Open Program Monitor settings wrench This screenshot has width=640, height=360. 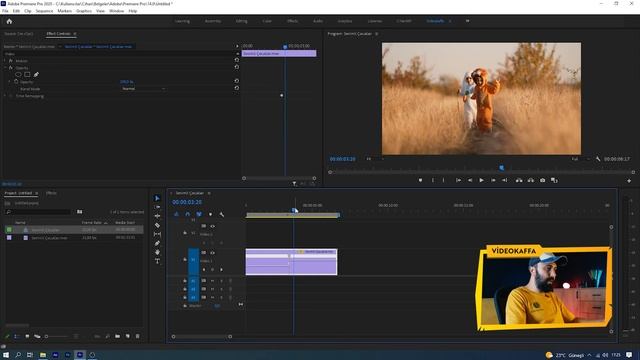(598, 159)
